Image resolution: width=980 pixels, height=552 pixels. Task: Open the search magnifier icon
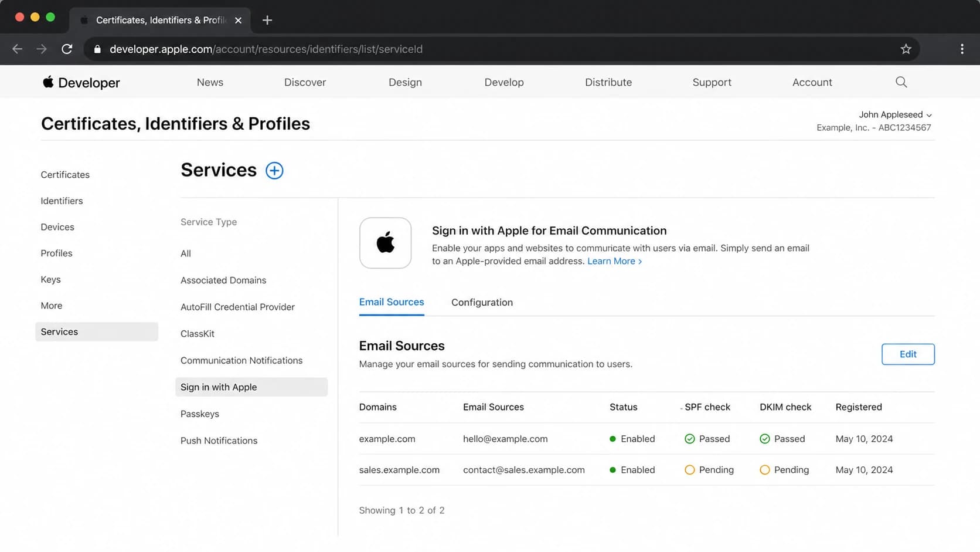(901, 82)
